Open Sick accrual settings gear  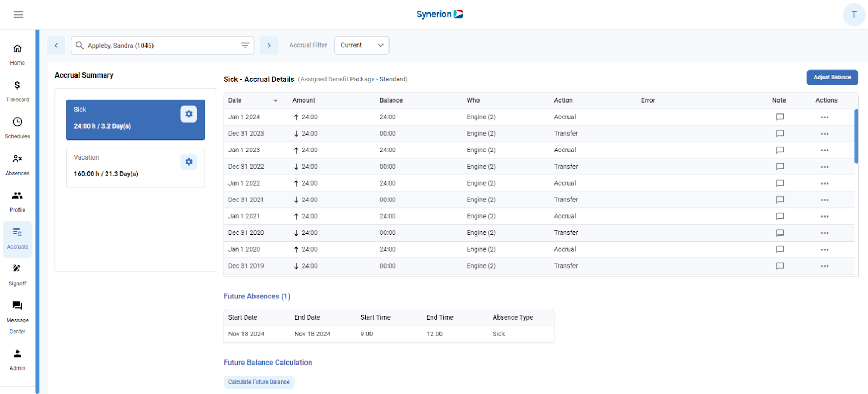pyautogui.click(x=189, y=114)
